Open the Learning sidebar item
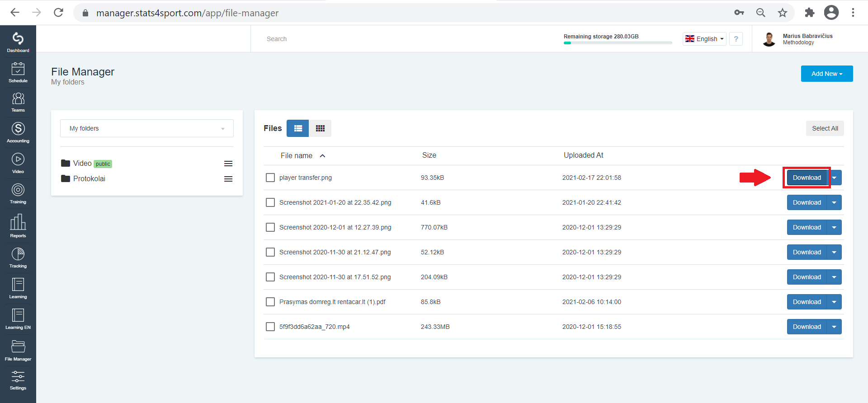Image resolution: width=868 pixels, height=403 pixels. [18, 288]
